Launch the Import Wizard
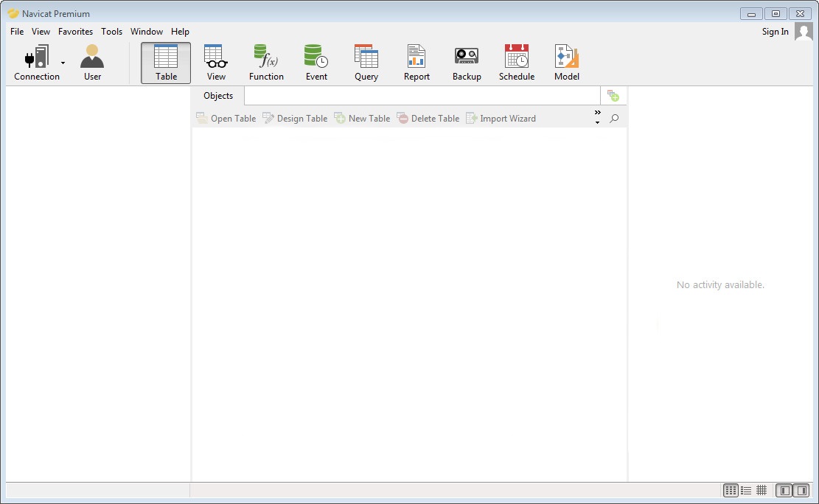 [x=501, y=119]
